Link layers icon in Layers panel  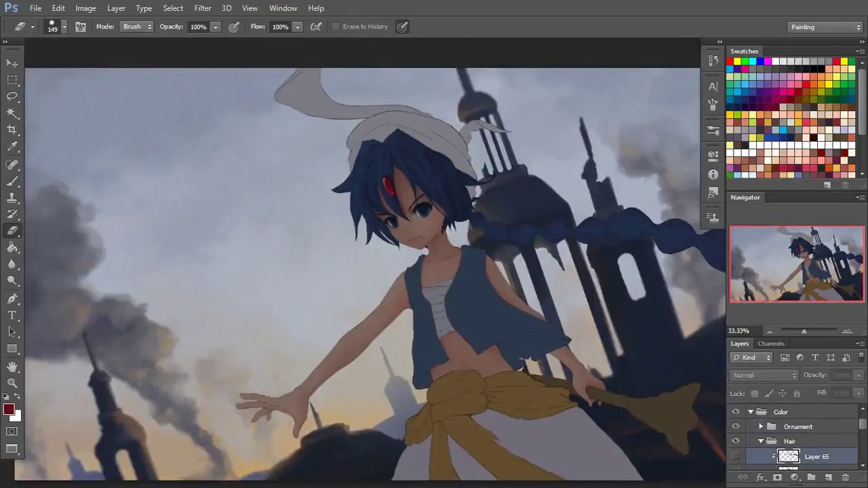coord(743,477)
